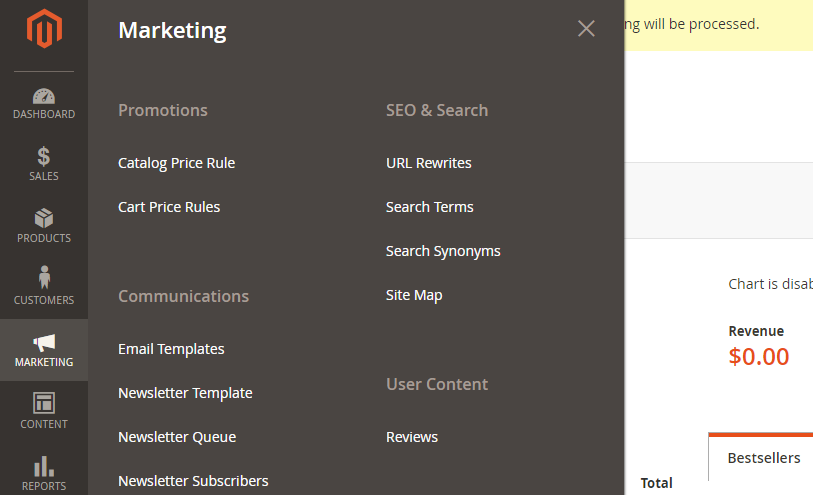
Task: Open the Dashboard gauge icon
Action: (x=44, y=96)
